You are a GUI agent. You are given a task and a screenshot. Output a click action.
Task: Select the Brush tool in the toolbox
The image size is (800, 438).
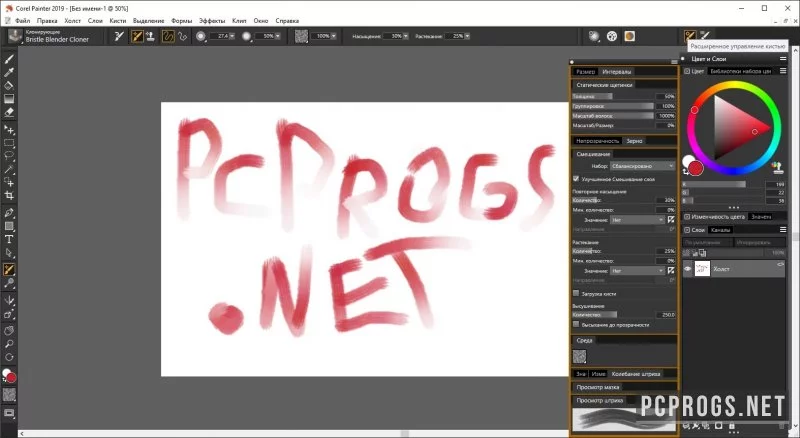(x=9, y=59)
